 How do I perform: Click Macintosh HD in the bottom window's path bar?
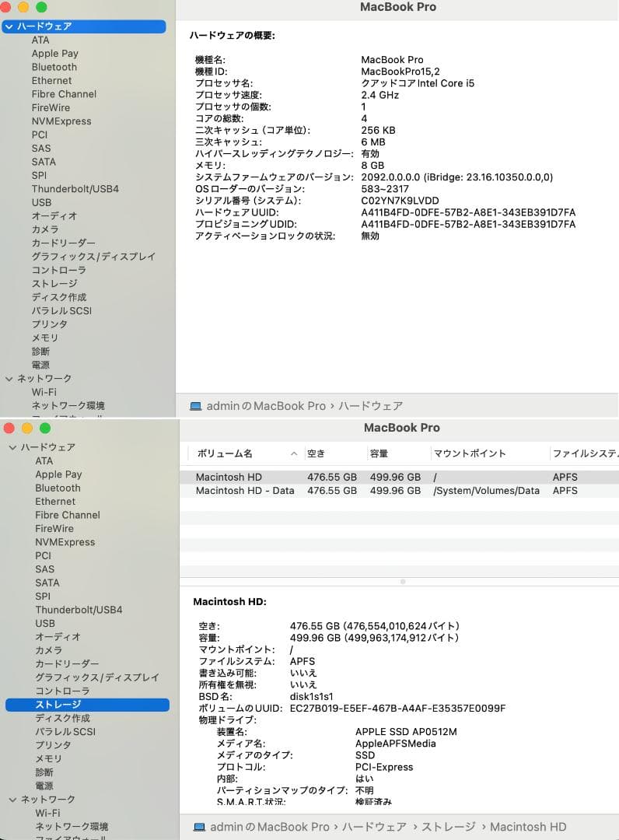coord(528,827)
